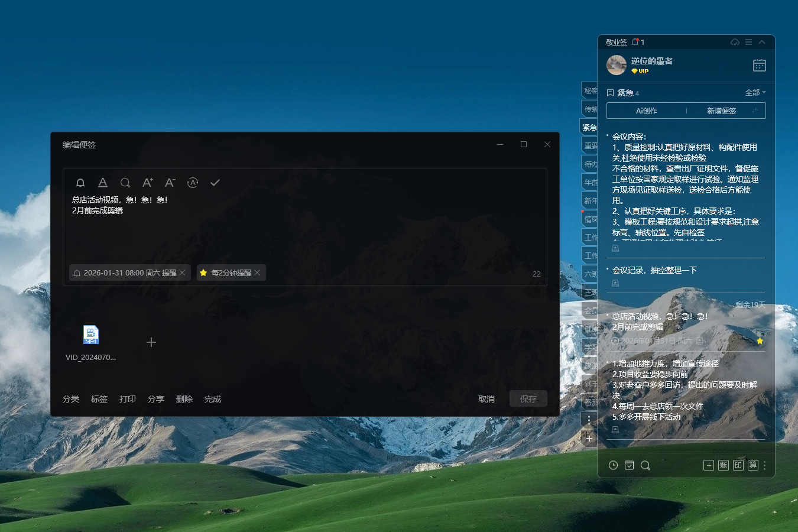Viewport: 798px width, 532px height.
Task: Open the 算 calculator icon in the bottom bar
Action: (x=752, y=465)
